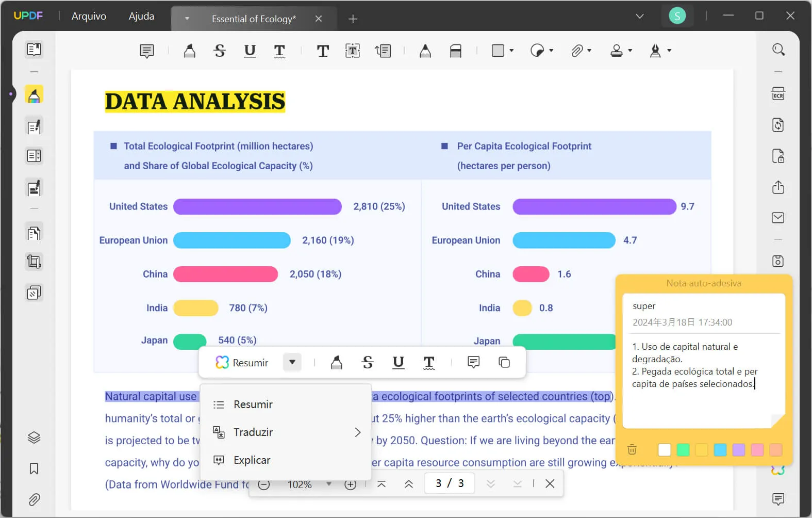The image size is (812, 518).
Task: Select the Eraser tool in top toolbar
Action: (456, 51)
